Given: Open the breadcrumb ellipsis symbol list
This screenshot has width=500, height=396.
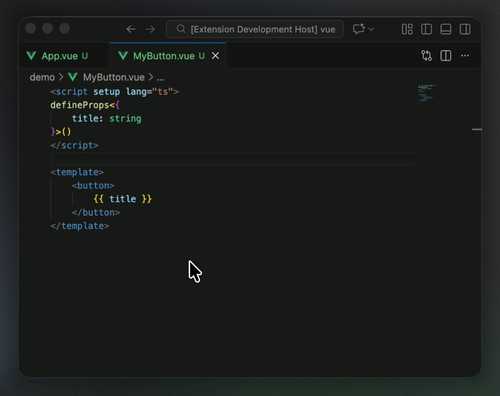Looking at the screenshot, I should point(160,78).
